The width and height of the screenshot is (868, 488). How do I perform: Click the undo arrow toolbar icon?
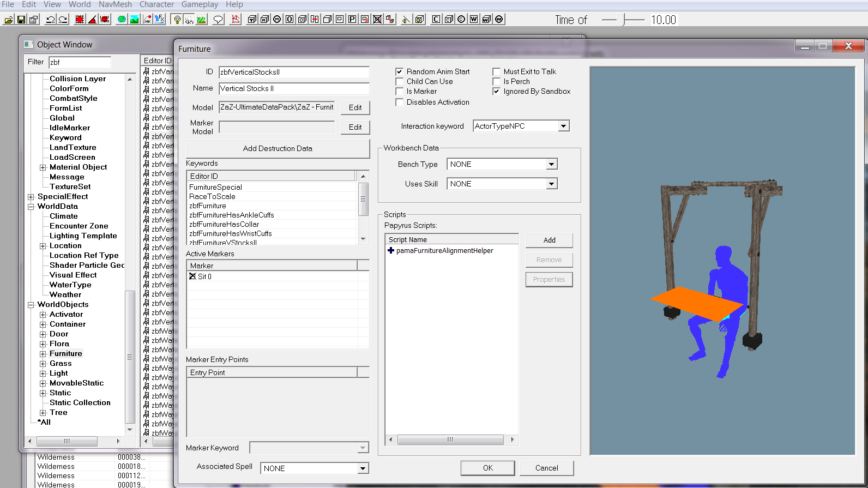(51, 20)
